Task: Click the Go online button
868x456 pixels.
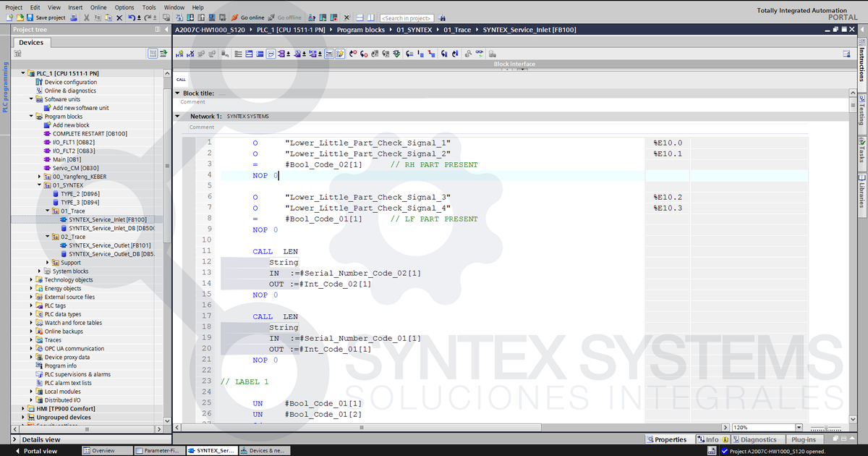Action: pos(248,17)
